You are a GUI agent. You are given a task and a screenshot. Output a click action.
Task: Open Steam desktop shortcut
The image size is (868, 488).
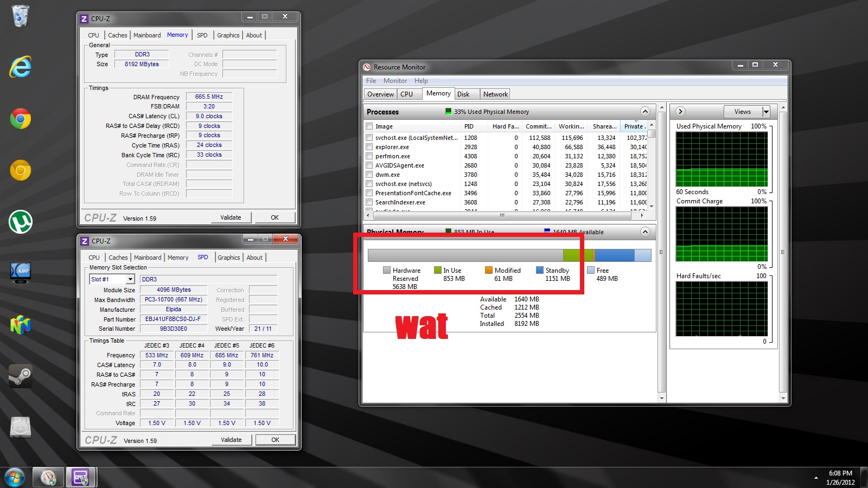[20, 375]
